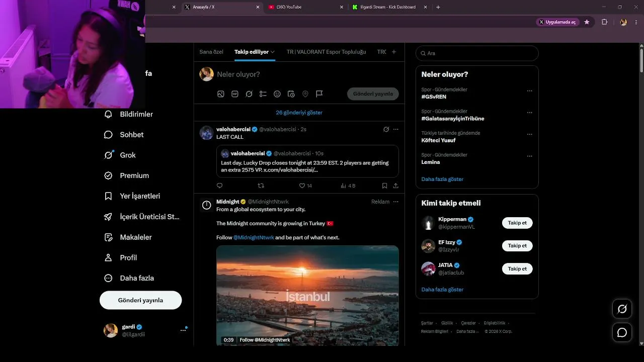Open options for #GalatasarayİçinTribüne trend
The image size is (644, 362).
click(529, 113)
